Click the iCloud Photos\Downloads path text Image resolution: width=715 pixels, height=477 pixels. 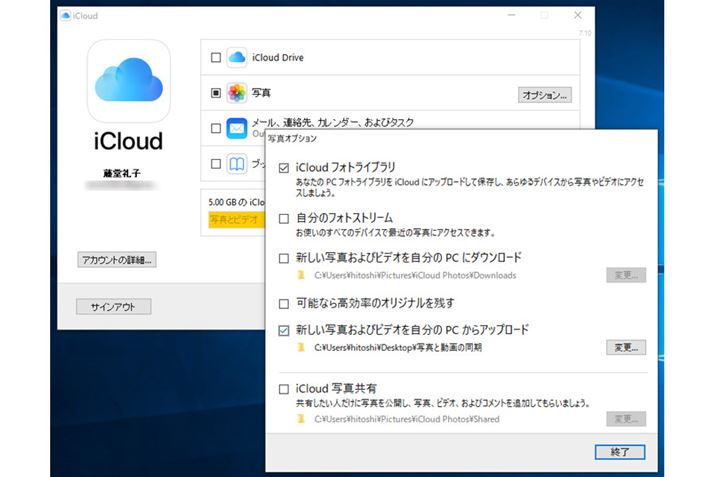(415, 275)
